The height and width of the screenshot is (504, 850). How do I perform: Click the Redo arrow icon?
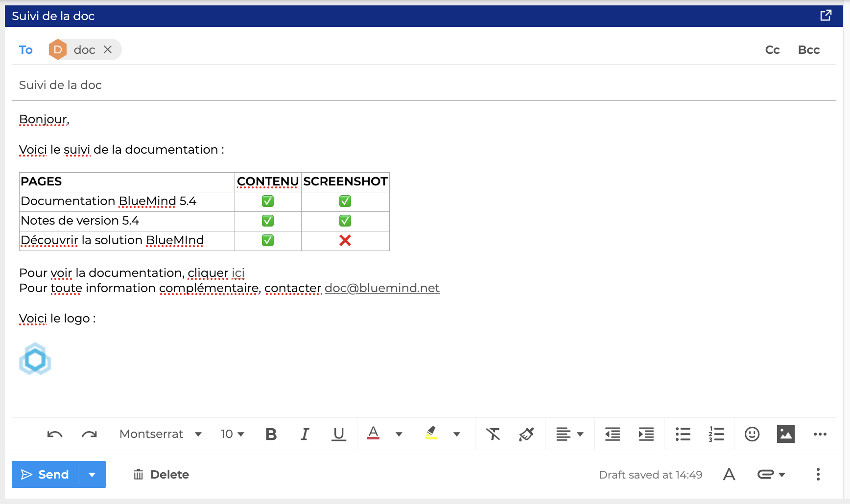pos(89,434)
